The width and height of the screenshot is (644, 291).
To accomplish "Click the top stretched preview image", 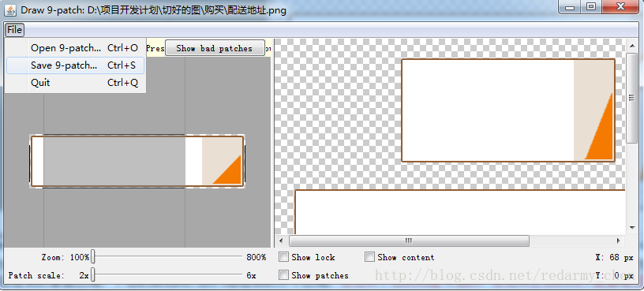I will pyautogui.click(x=508, y=110).
